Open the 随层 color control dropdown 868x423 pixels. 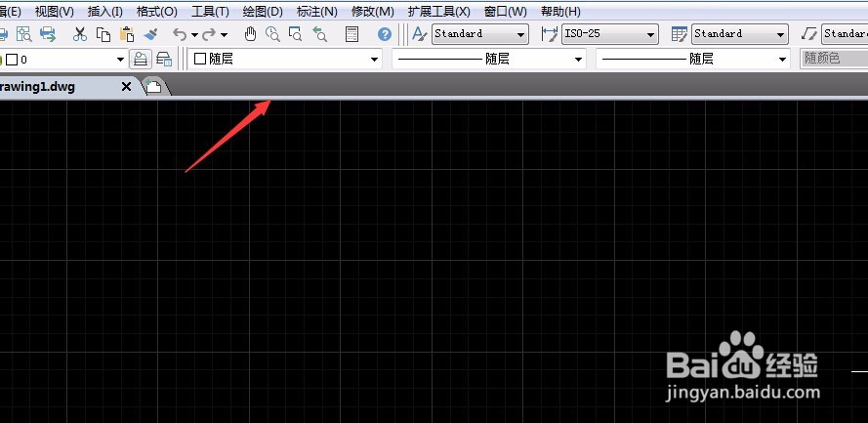(x=286, y=59)
